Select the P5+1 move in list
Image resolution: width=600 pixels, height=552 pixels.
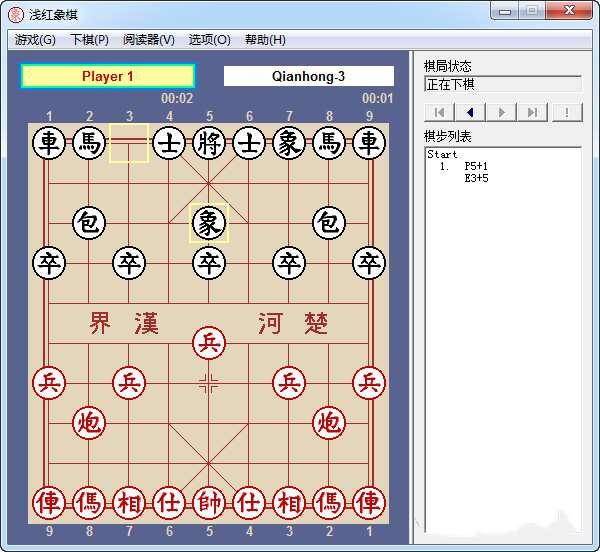pos(476,167)
